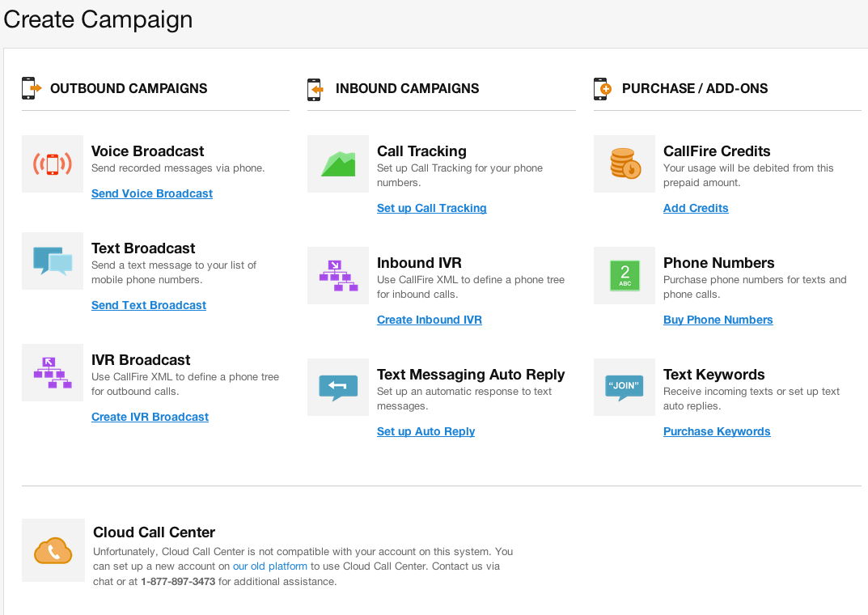Click the IVR Broadcast purple tree icon
The height and width of the screenshot is (615, 868).
point(53,372)
